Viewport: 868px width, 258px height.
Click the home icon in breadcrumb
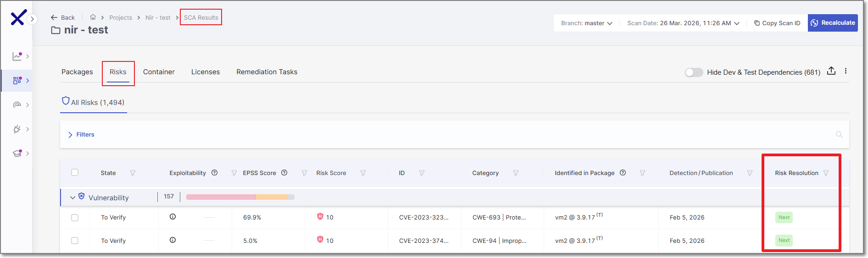93,17
